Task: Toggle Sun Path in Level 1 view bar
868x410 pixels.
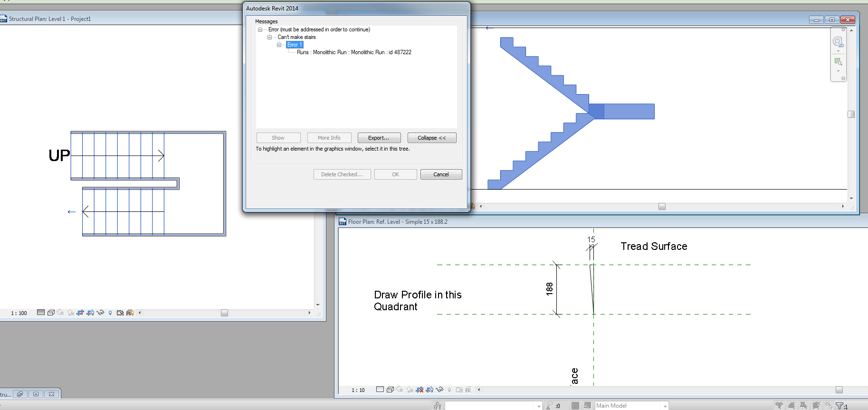Action: pyautogui.click(x=60, y=313)
